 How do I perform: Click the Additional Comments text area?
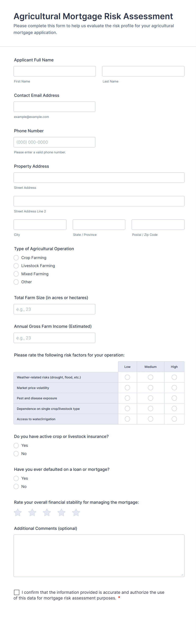[x=99, y=555]
